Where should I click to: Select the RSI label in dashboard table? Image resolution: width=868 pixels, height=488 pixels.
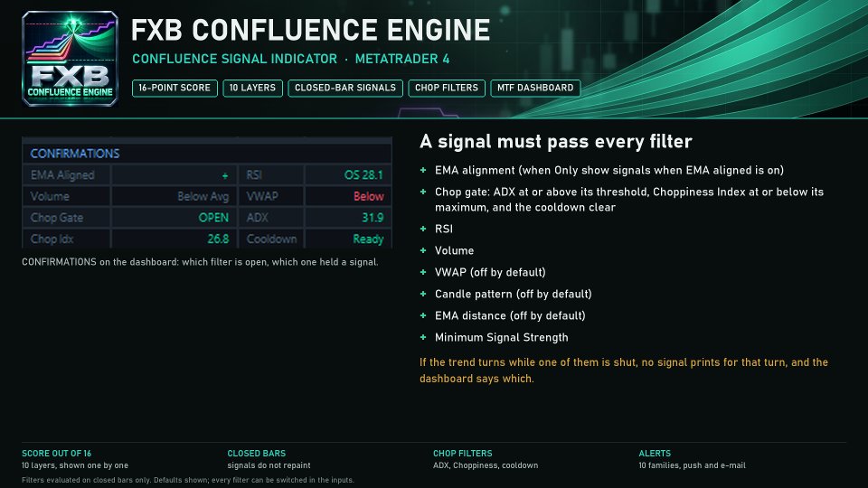tap(254, 175)
